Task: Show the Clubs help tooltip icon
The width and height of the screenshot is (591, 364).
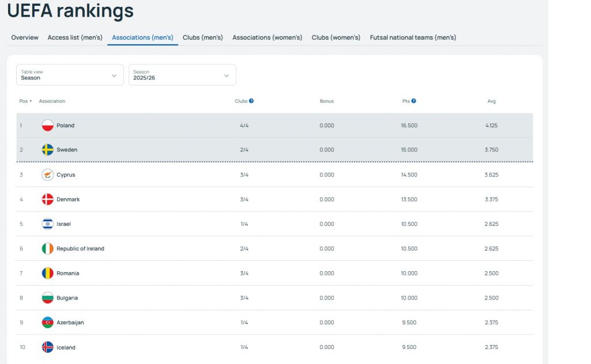Action: [x=251, y=101]
